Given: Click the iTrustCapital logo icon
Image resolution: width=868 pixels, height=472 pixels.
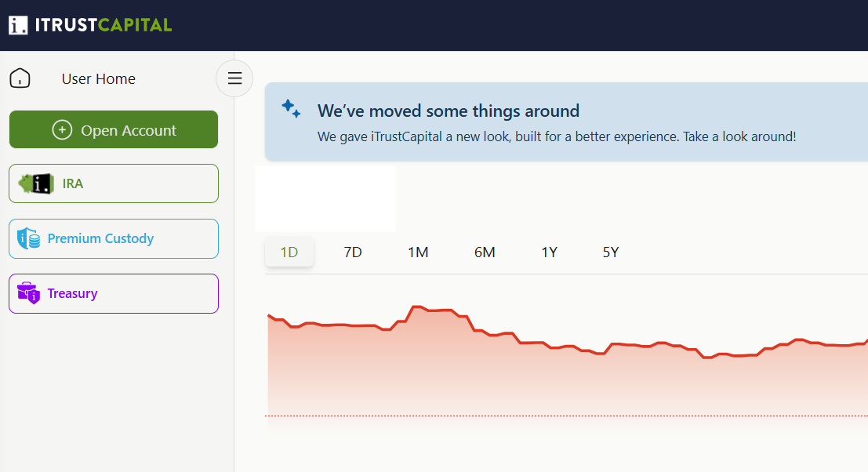Looking at the screenshot, I should [x=18, y=25].
